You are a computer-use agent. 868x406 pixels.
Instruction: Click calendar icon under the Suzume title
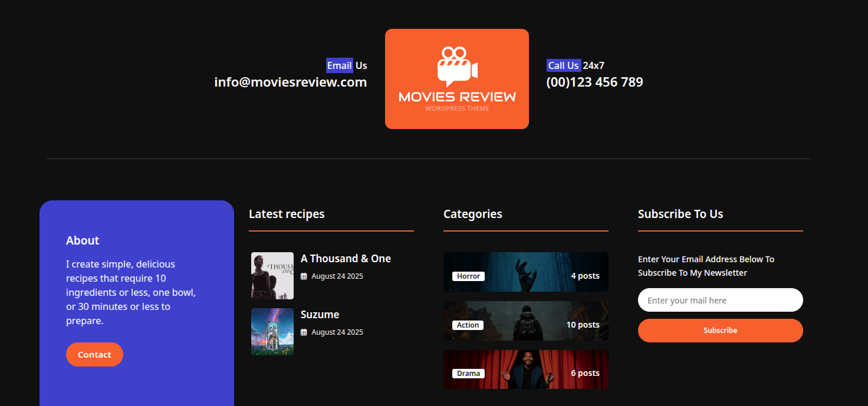point(304,332)
